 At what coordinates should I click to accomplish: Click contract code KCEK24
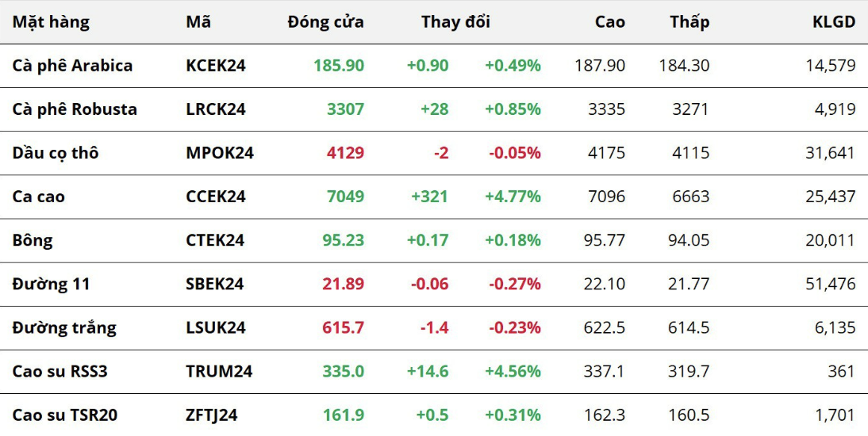pos(216,66)
